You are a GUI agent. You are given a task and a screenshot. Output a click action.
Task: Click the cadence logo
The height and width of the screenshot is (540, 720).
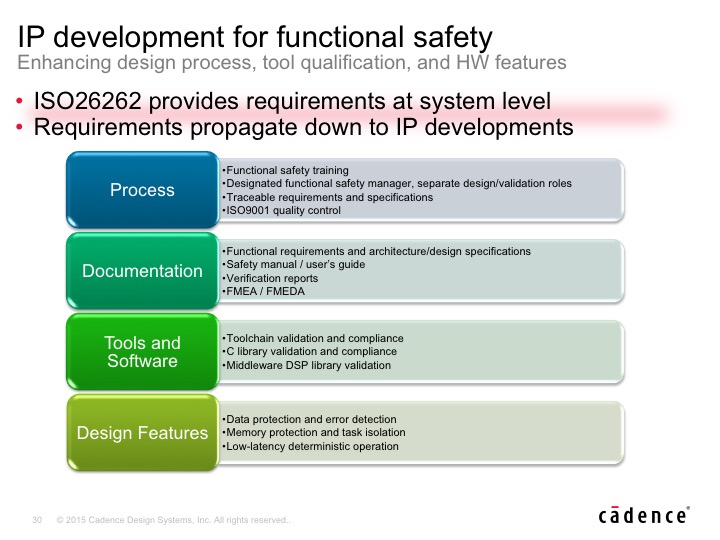(644, 515)
